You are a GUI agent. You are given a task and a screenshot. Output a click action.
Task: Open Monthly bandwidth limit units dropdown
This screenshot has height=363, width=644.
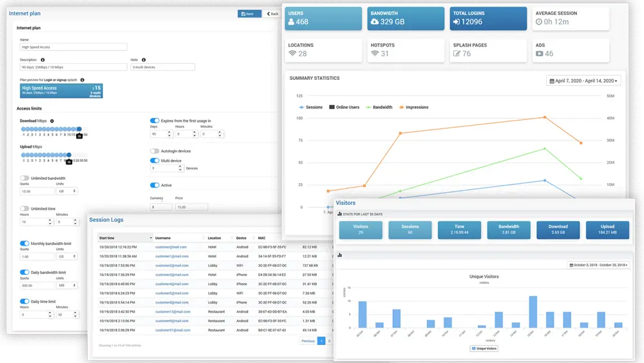[x=67, y=256]
